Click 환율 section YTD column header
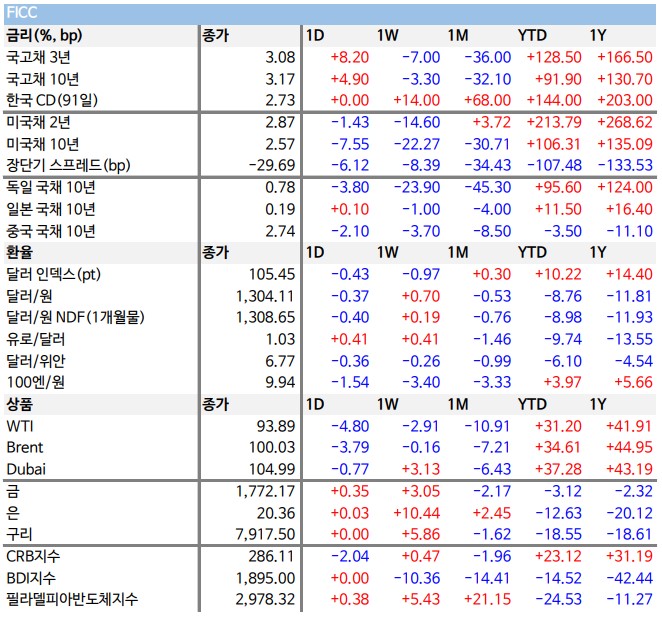Viewport: 662px width, 618px height. tap(532, 252)
